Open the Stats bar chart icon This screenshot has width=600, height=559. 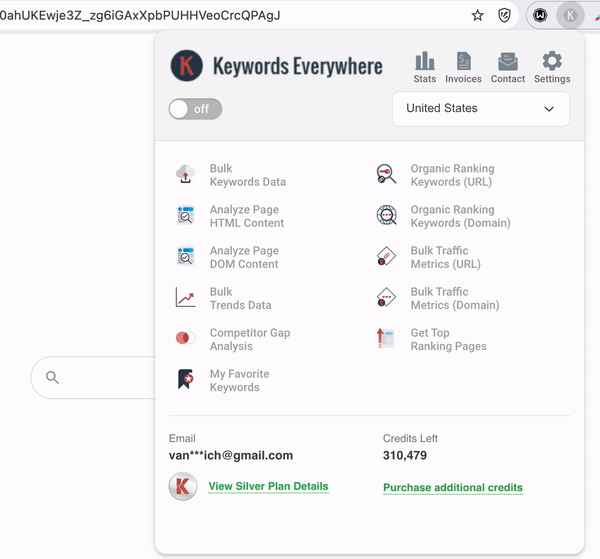click(425, 61)
